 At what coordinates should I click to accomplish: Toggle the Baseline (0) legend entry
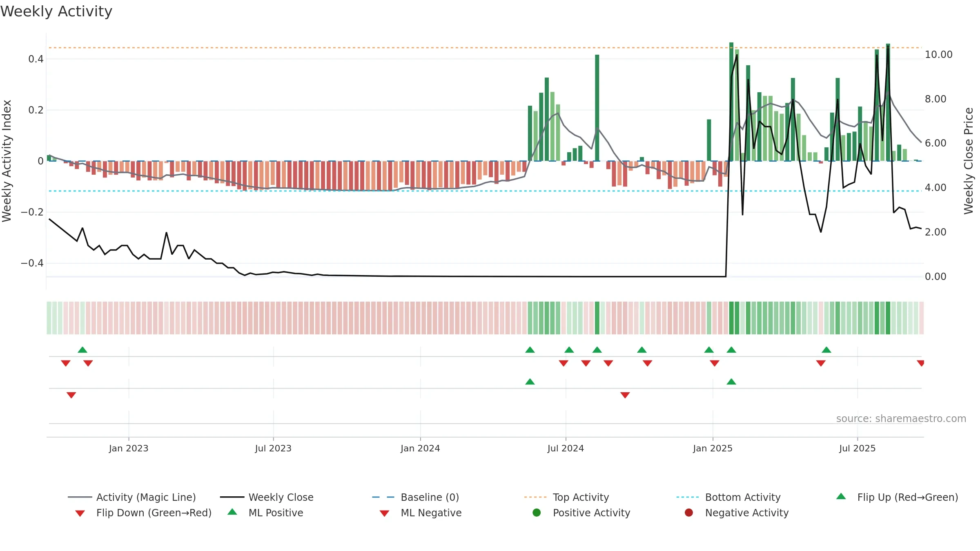tap(416, 497)
